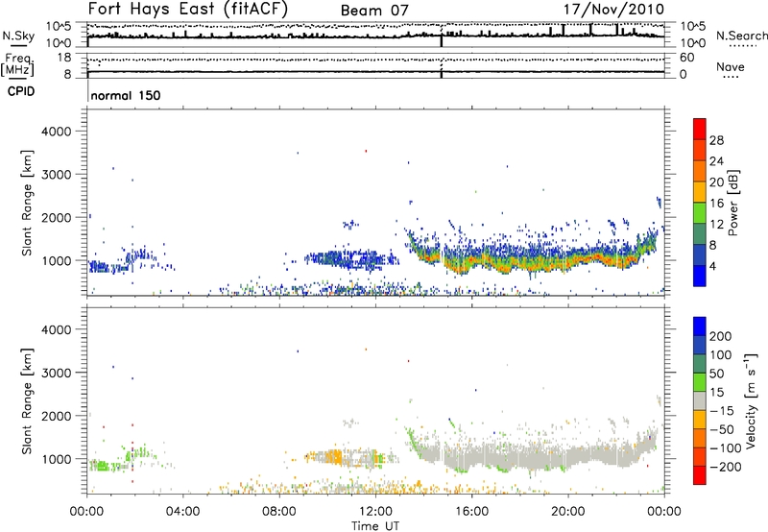Image resolution: width=768 pixels, height=532 pixels.
Task: Click the blue bottom of the Power colorbar
Action: click(x=700, y=277)
